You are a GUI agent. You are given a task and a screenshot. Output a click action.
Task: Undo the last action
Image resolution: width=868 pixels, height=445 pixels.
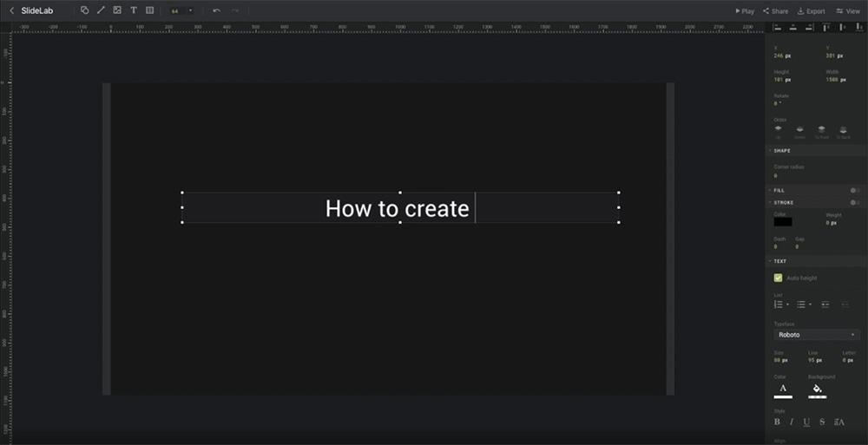216,10
